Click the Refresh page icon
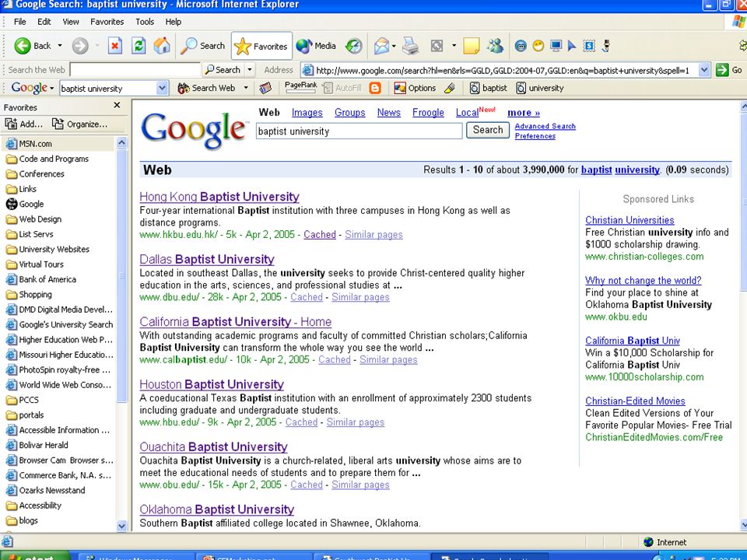Image resolution: width=747 pixels, height=560 pixels. coord(139,46)
